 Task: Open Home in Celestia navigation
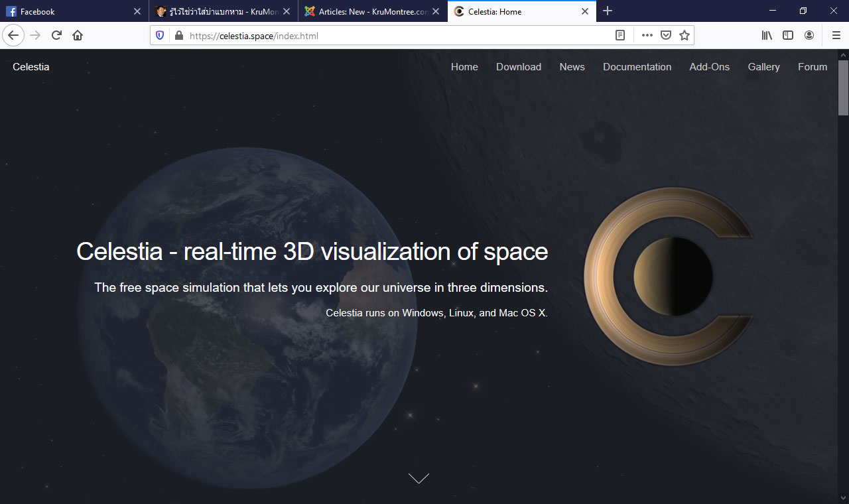click(x=464, y=67)
